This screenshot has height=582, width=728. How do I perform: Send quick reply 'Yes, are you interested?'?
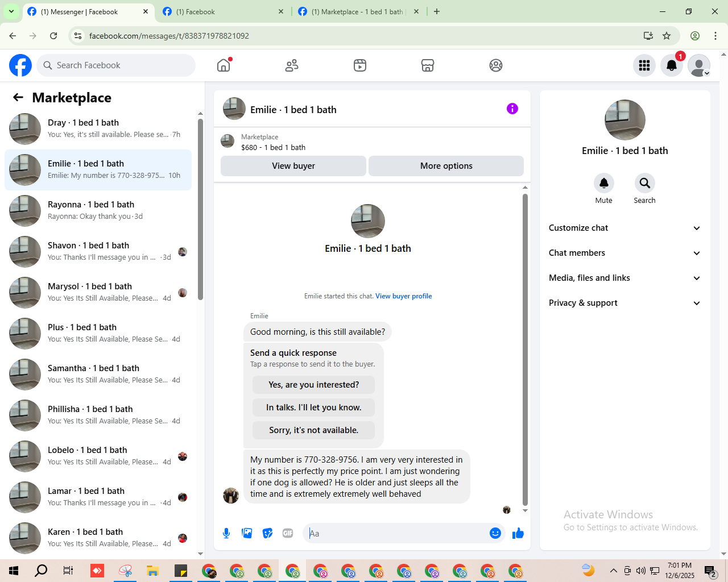[314, 385]
